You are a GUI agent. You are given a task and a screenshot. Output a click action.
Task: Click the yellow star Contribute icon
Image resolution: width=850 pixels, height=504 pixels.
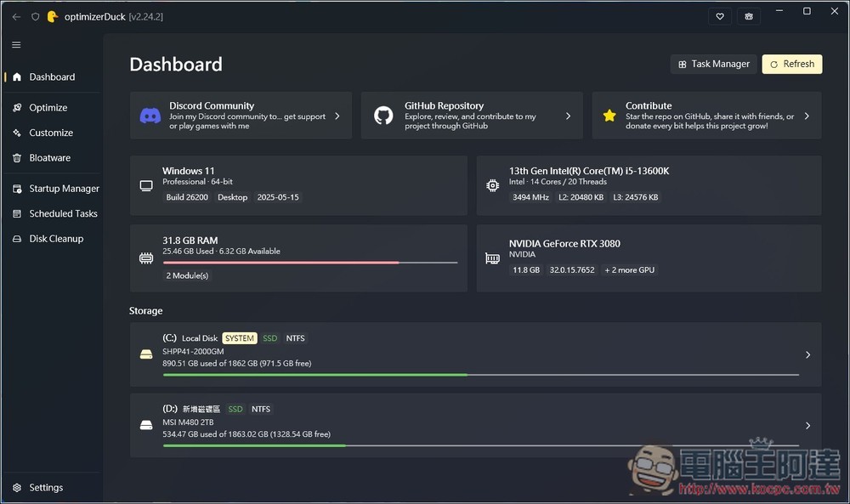[x=609, y=116]
